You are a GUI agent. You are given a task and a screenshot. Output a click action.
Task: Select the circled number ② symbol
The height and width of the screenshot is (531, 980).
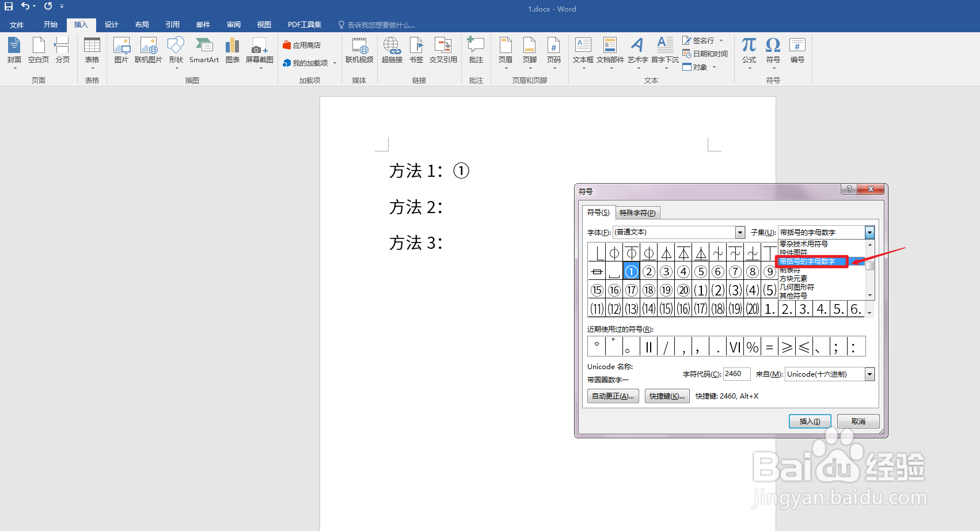[x=649, y=271]
